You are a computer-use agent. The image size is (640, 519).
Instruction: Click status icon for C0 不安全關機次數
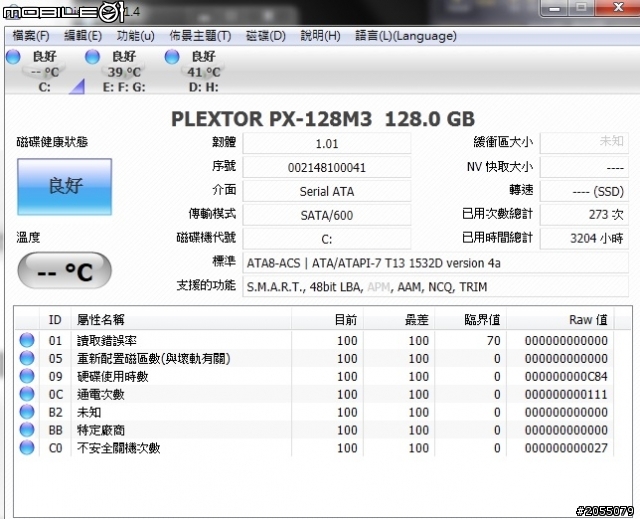click(27, 448)
